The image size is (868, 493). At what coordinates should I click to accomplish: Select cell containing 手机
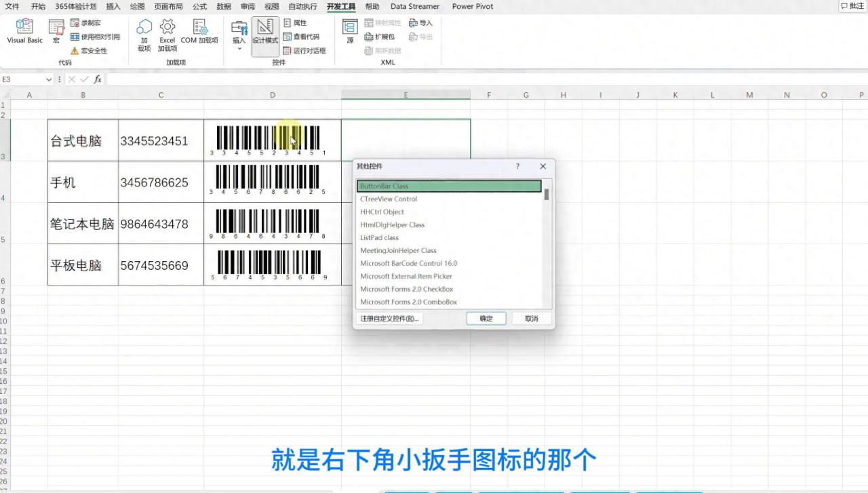point(83,182)
